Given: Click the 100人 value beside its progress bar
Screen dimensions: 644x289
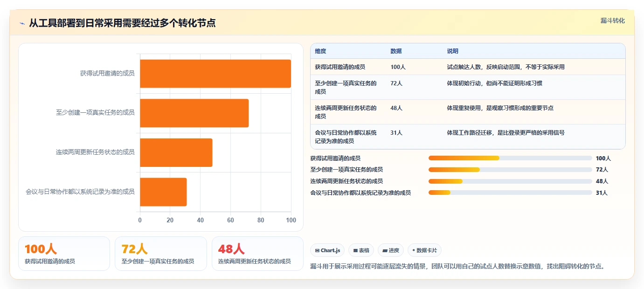Looking at the screenshot, I should click(603, 158).
